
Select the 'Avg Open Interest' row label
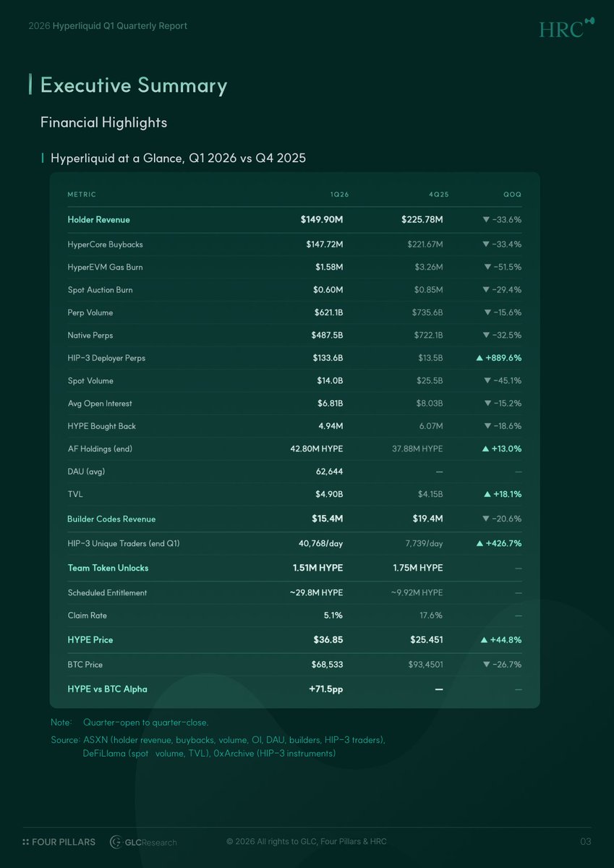(100, 404)
